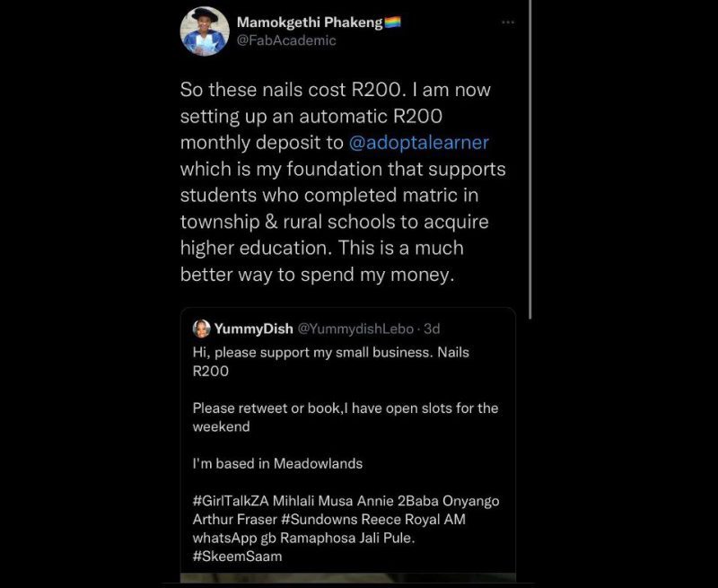Open Mamokgethi Phakeng's profile picture
This screenshot has width=718, height=588.
pyautogui.click(x=205, y=31)
